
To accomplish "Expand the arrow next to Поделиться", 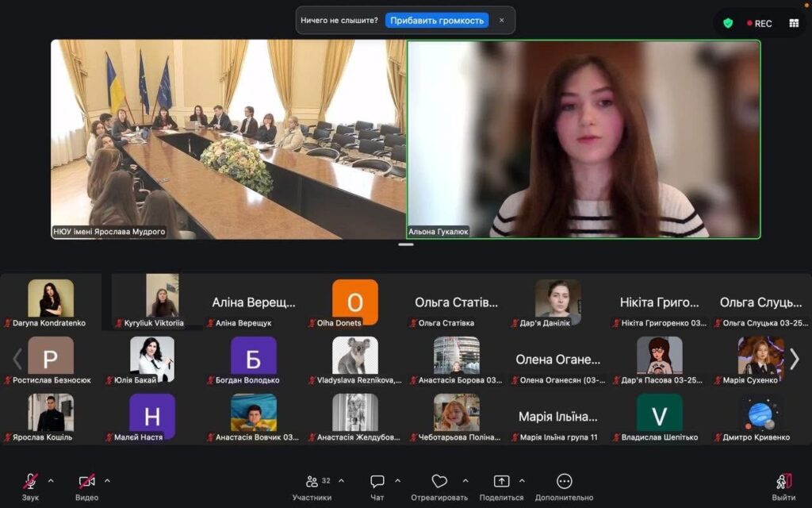I will tap(522, 480).
